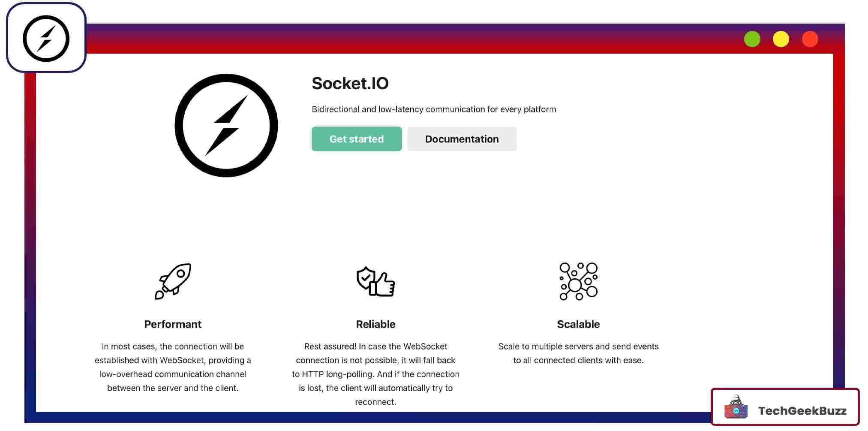Image resolution: width=868 pixels, height=431 pixels.
Task: Select the Performant heading
Action: 173,324
